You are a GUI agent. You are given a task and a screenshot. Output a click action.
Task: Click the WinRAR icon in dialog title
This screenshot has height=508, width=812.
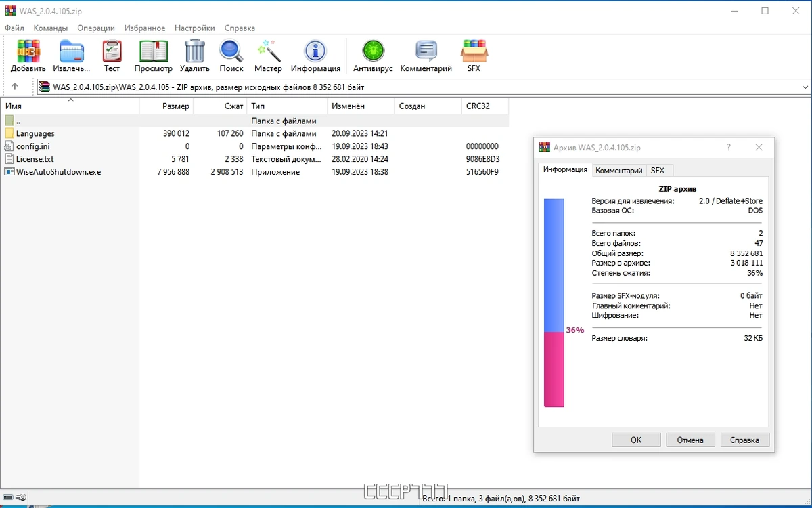point(545,147)
